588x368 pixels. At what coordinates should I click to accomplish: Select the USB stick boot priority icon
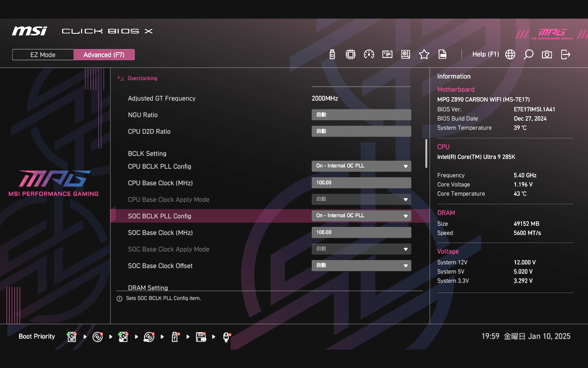[x=175, y=337]
